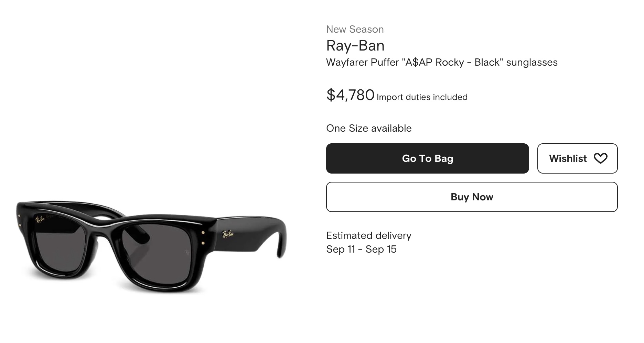Click the heart icon in Wishlist

coord(600,158)
